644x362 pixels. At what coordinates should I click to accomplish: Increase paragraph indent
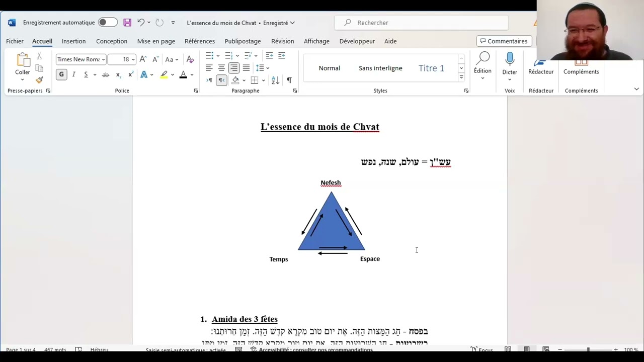coord(282,55)
